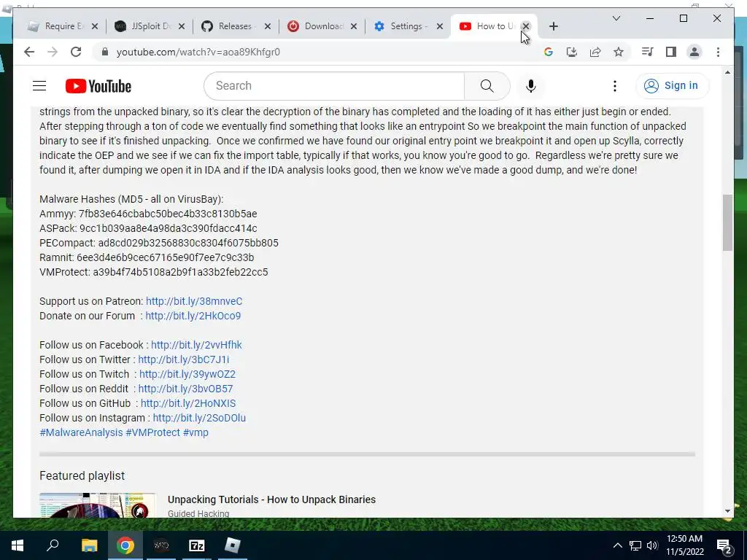The image size is (747, 560).
Task: Close the How to YouTube tab
Action: [x=526, y=26]
